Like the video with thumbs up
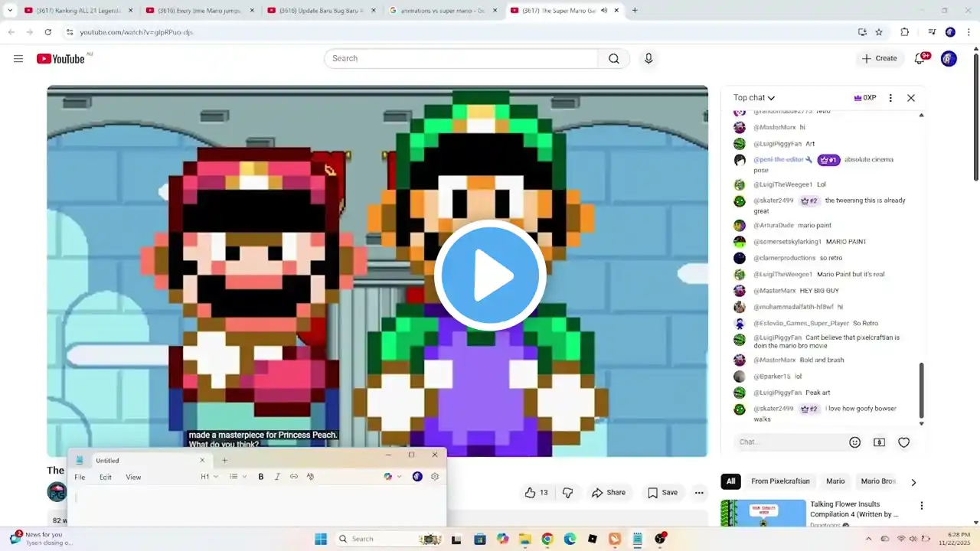 [536, 493]
